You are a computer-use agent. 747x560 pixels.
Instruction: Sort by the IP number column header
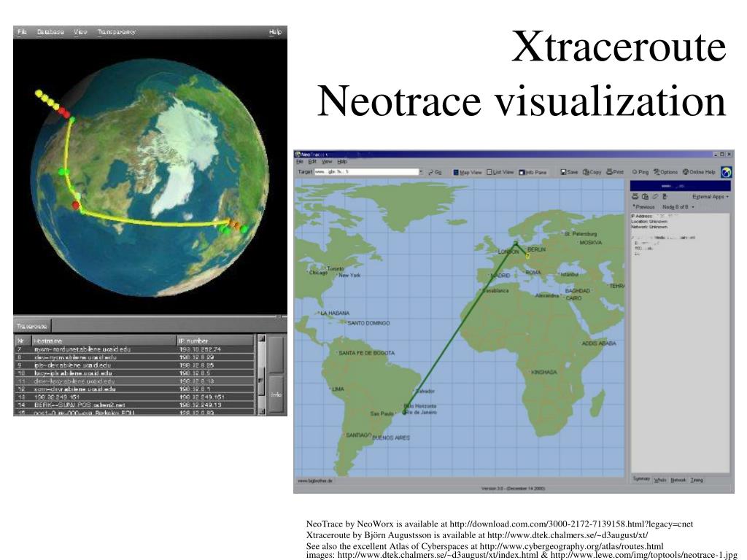215,341
